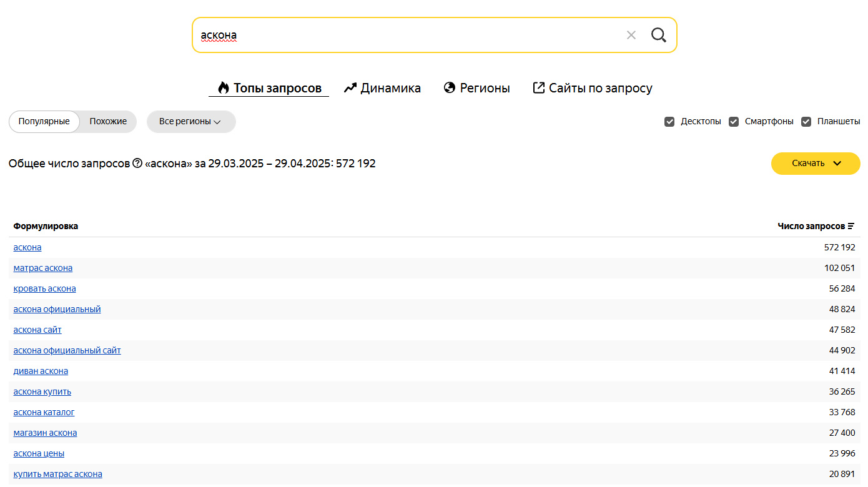Select the Похожие toggle option
Screen dimensions: 868x487
108,122
